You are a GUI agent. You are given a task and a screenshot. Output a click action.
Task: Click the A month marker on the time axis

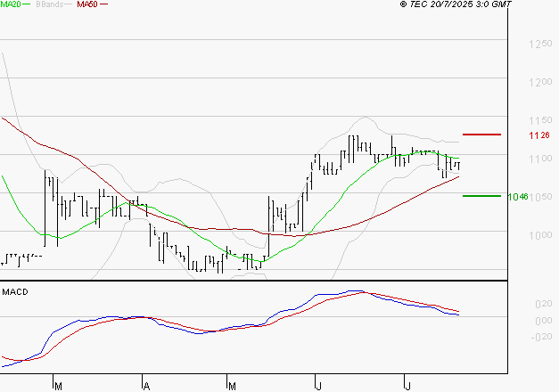(146, 386)
